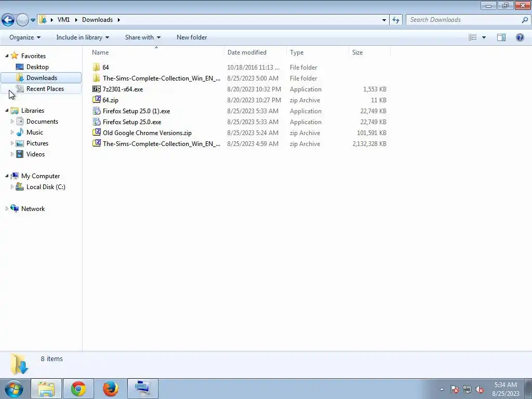Show hidden system tray icons

click(442, 389)
